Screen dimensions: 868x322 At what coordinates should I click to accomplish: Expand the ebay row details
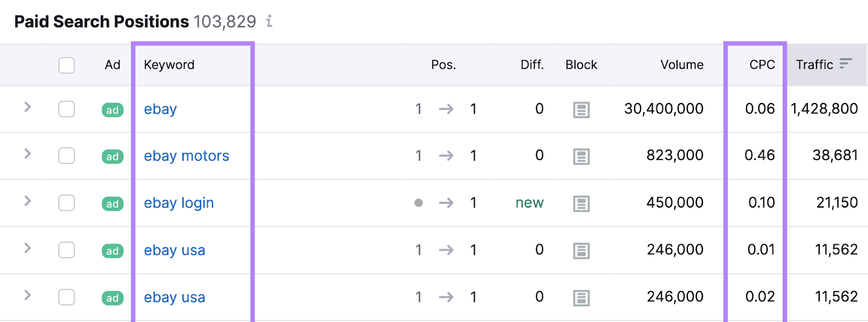pos(27,109)
